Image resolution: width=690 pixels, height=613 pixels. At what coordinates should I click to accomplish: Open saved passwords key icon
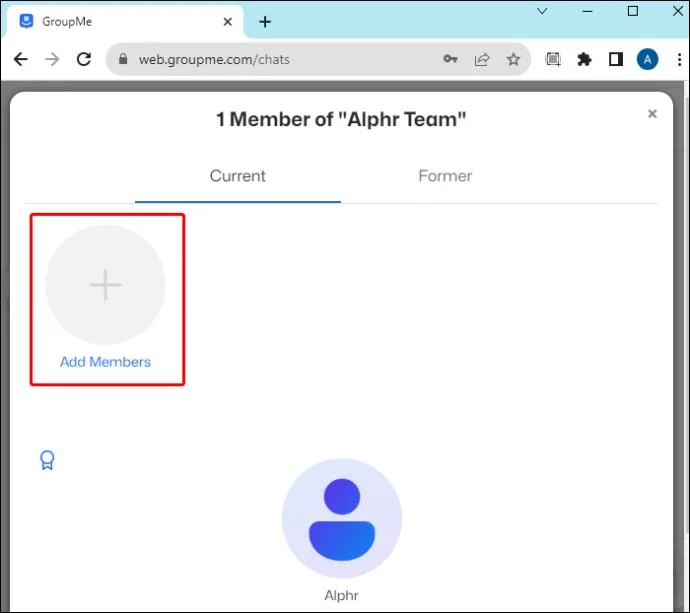(450, 59)
